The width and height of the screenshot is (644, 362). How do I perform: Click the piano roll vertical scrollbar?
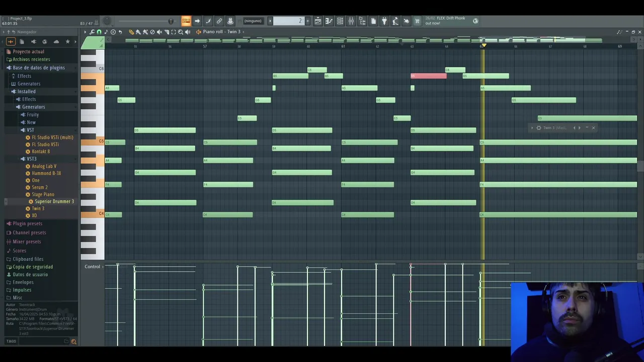click(x=640, y=166)
